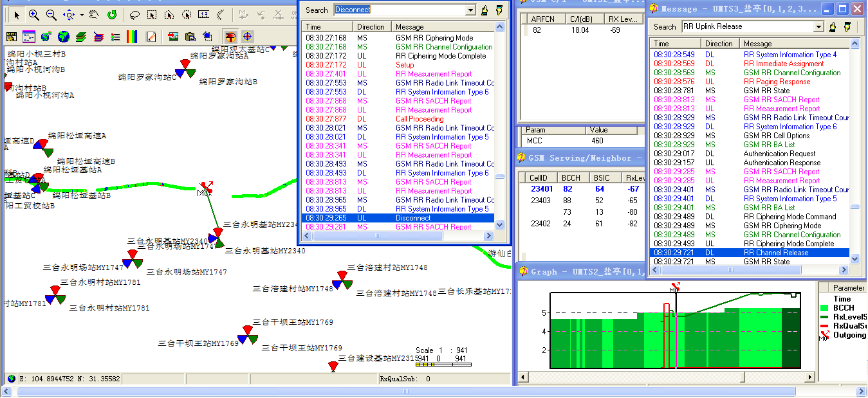Click the BSIC column header
This screenshot has width=868, height=398.
click(x=604, y=177)
